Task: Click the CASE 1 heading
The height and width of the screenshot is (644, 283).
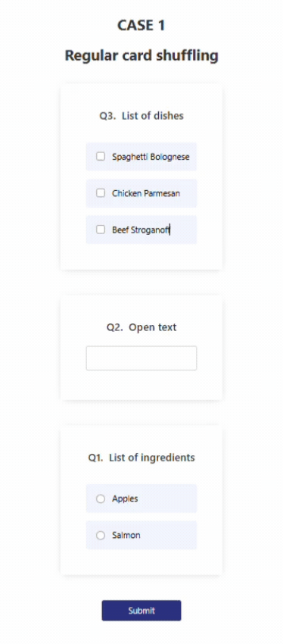Action: pos(141,26)
